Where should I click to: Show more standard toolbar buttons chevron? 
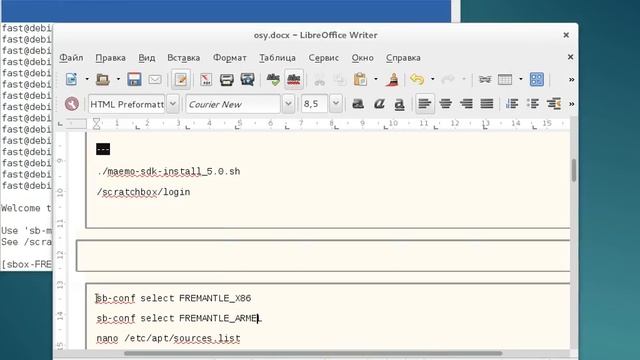(x=571, y=80)
